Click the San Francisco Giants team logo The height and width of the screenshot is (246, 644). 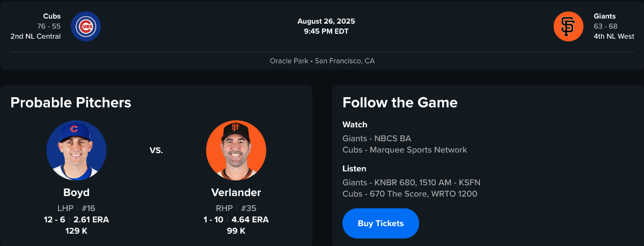[x=568, y=26]
